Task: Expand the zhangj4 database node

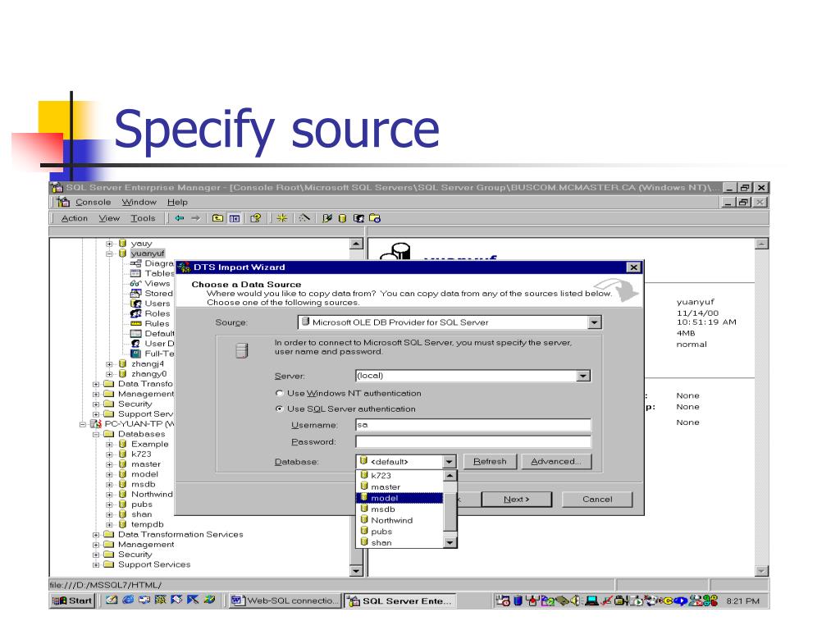Action: pos(109,364)
